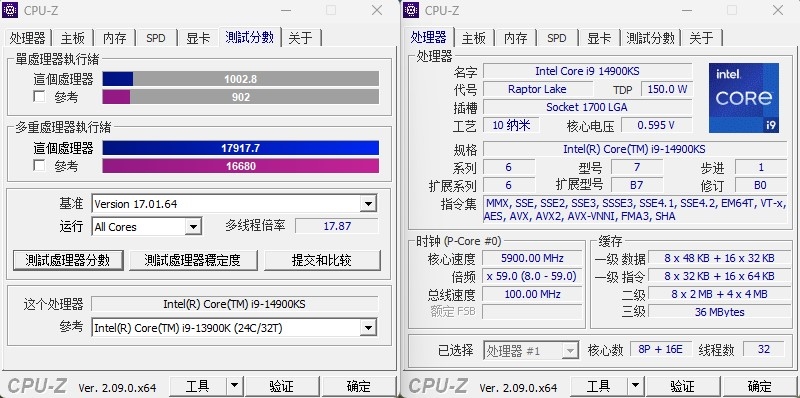
Task: Click the 二级 cache value 8 x 2 MB + 4 x 4 MB
Action: 719,294
